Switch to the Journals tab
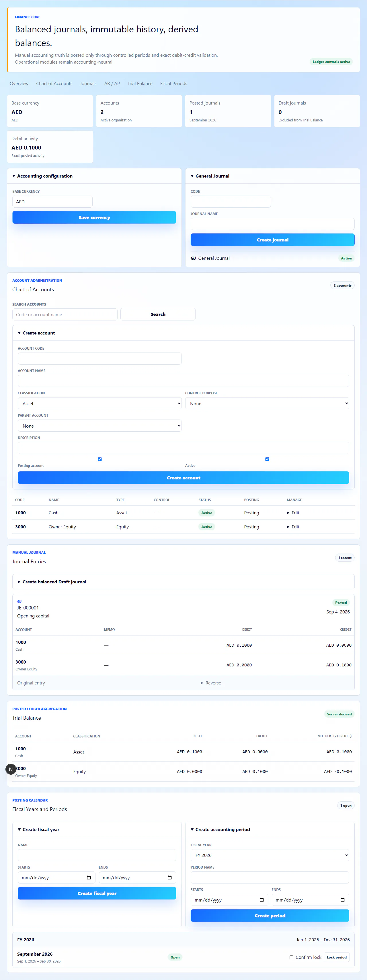Screen dimensions: 367x980 pyautogui.click(x=88, y=83)
